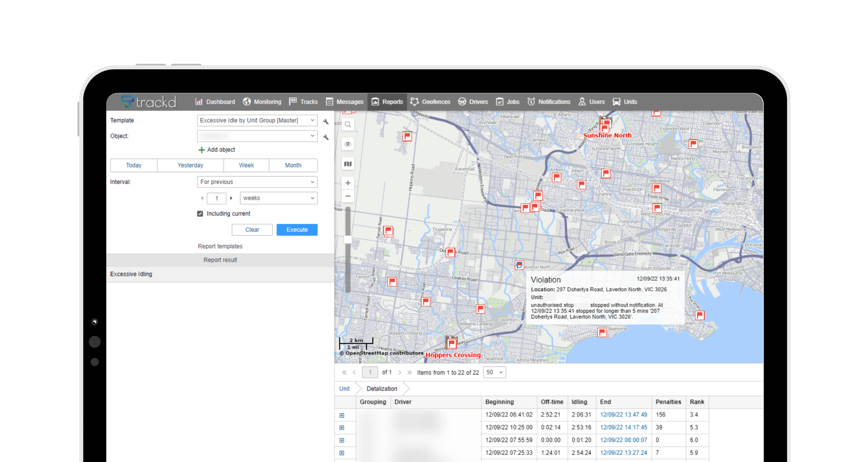Click the map zoom slider handle
The image size is (868, 462).
tap(348, 239)
